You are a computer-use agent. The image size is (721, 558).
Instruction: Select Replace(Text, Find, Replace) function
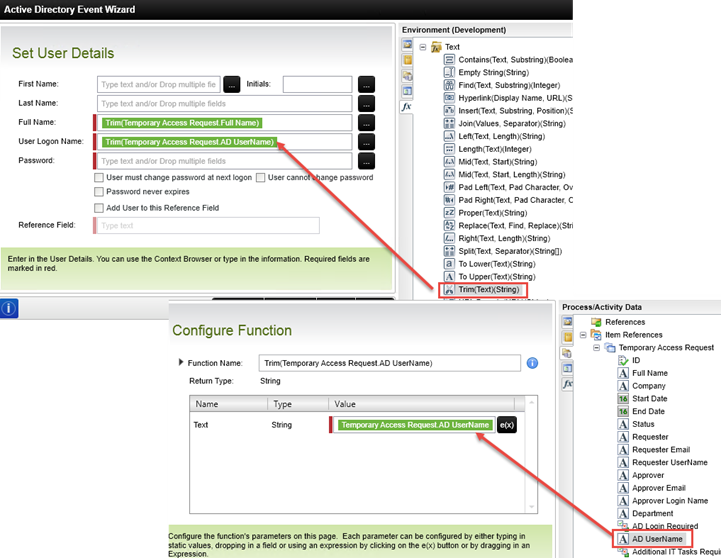508,226
